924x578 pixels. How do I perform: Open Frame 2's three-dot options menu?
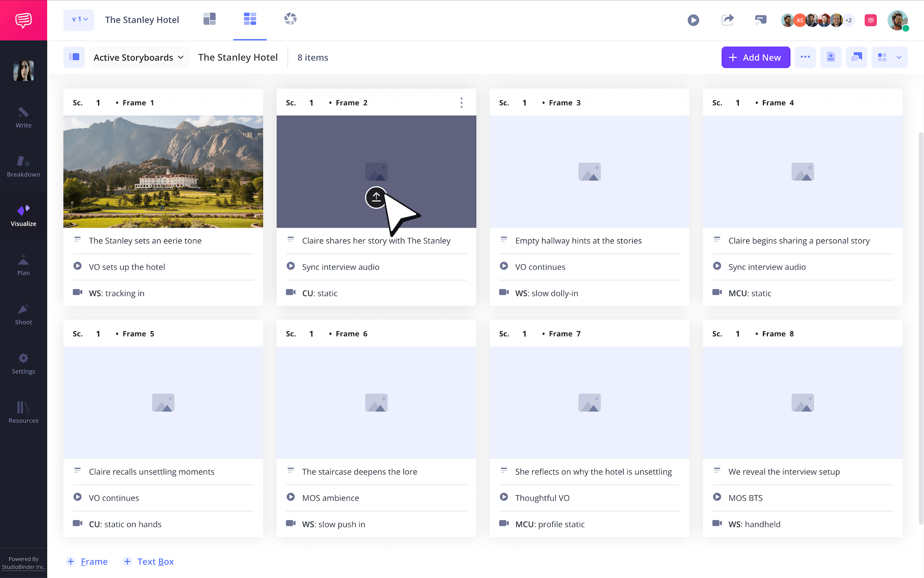(461, 102)
